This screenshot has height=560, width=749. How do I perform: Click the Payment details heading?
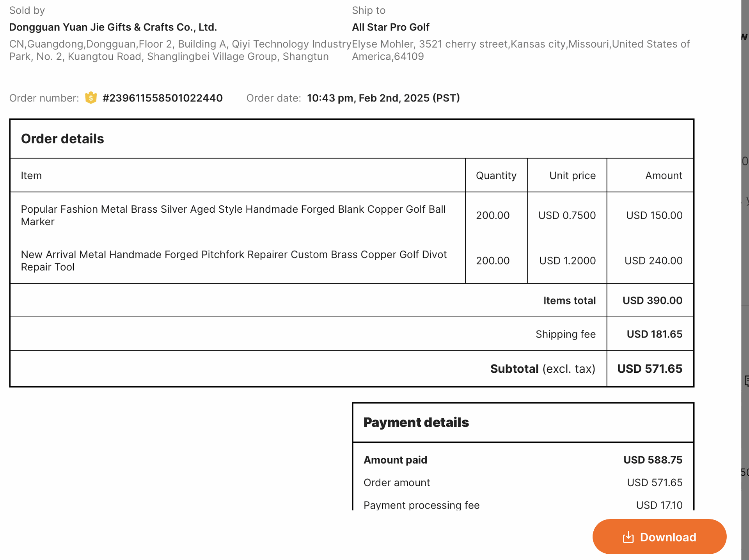tap(416, 423)
